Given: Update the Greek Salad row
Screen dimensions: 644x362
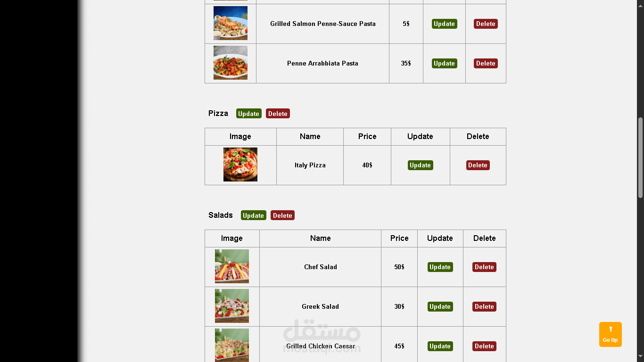Looking at the screenshot, I should tap(440, 306).
